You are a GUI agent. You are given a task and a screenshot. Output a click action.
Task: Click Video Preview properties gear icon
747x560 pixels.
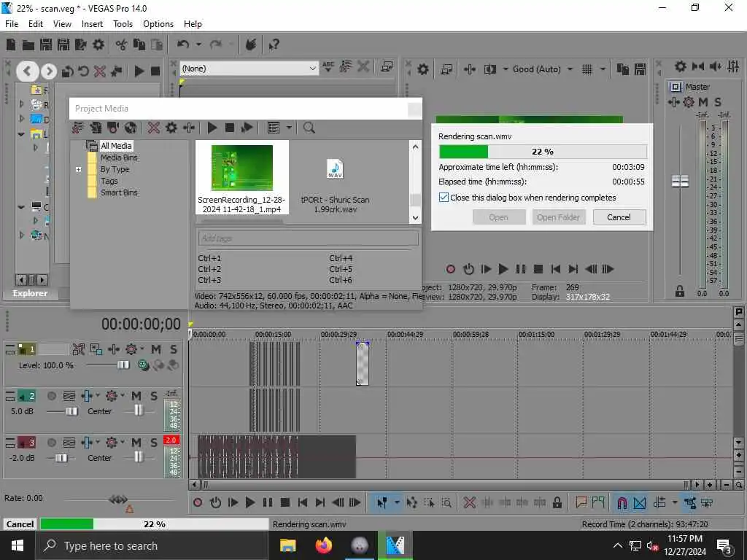click(x=423, y=69)
